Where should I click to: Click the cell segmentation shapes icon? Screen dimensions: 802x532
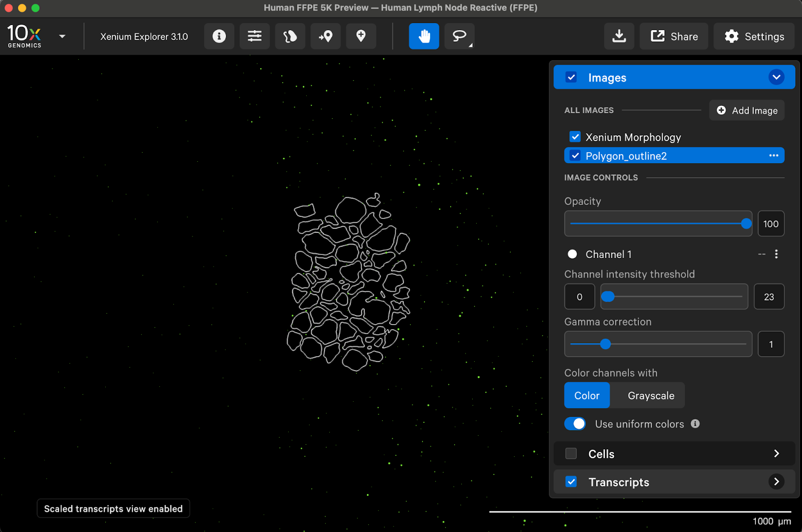[x=290, y=36]
